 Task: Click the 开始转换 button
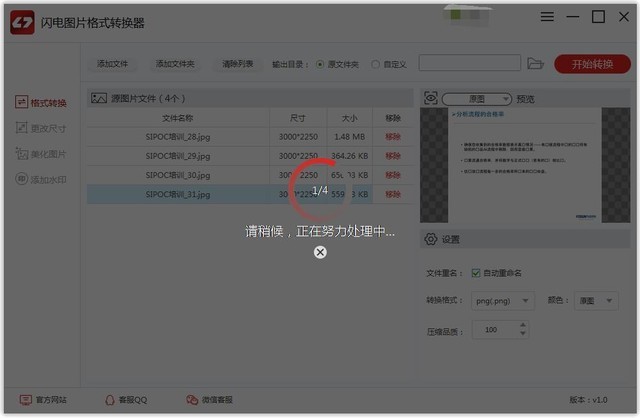coord(592,64)
